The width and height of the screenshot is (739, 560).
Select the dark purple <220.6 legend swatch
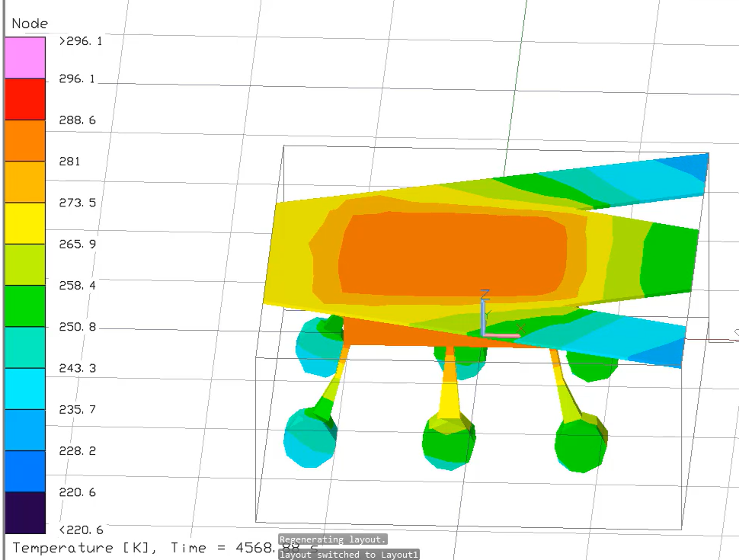tap(25, 513)
